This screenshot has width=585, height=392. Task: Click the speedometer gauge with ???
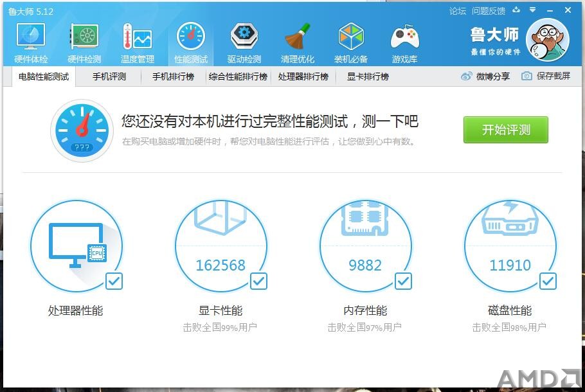point(82,130)
